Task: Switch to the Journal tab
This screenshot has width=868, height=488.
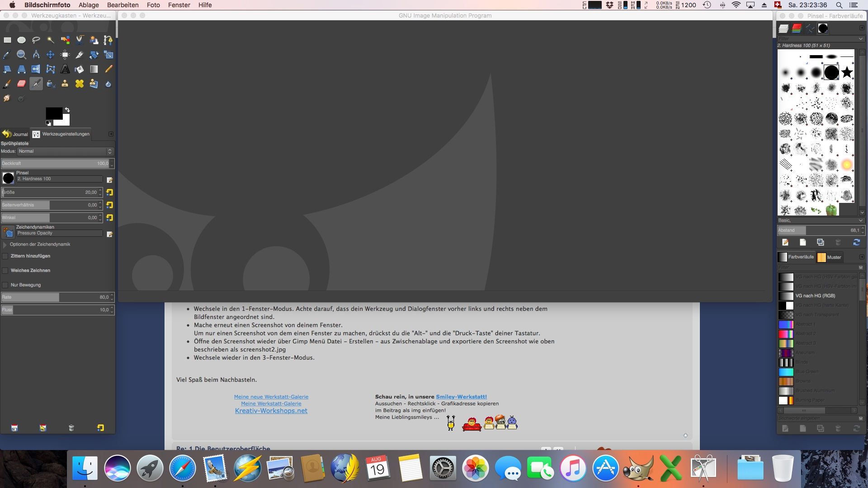Action: (15, 134)
